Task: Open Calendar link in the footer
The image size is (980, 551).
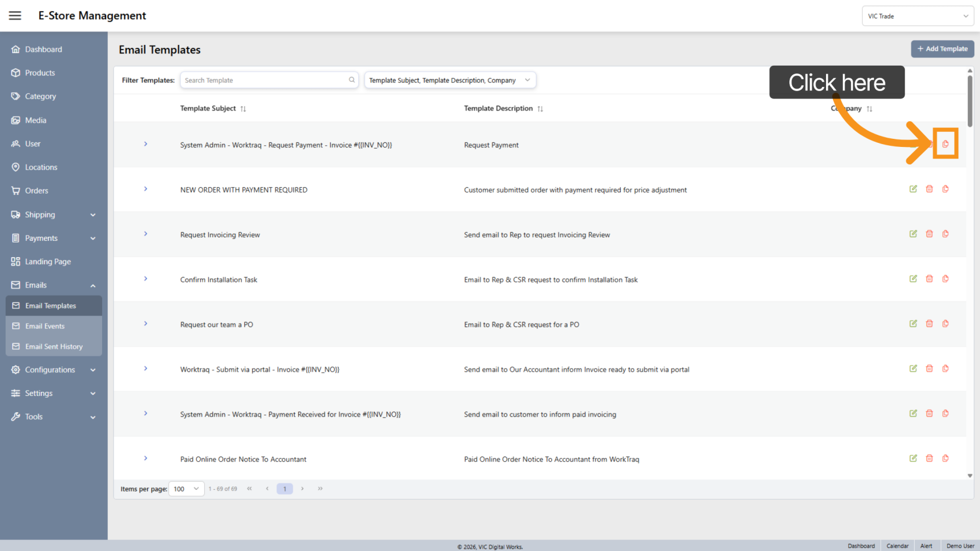Action: [x=897, y=546]
